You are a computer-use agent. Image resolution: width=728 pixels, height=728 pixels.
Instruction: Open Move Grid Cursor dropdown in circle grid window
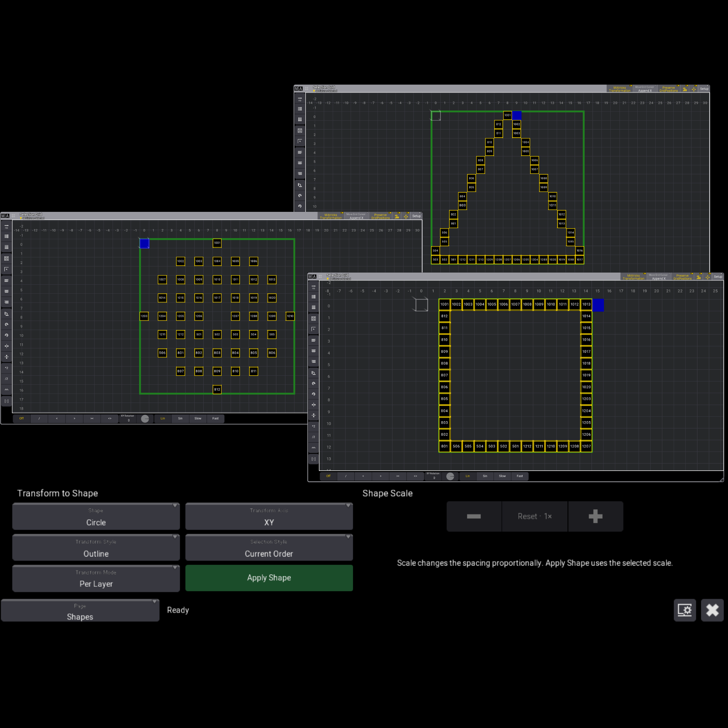pos(356,216)
